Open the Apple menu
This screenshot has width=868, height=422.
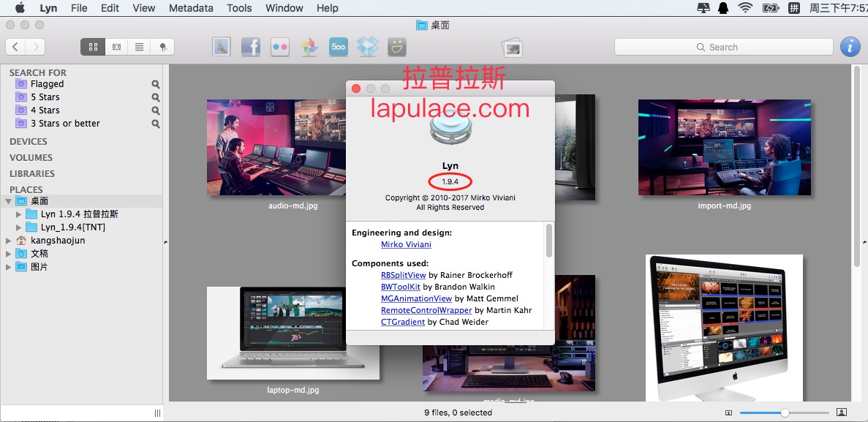point(20,8)
